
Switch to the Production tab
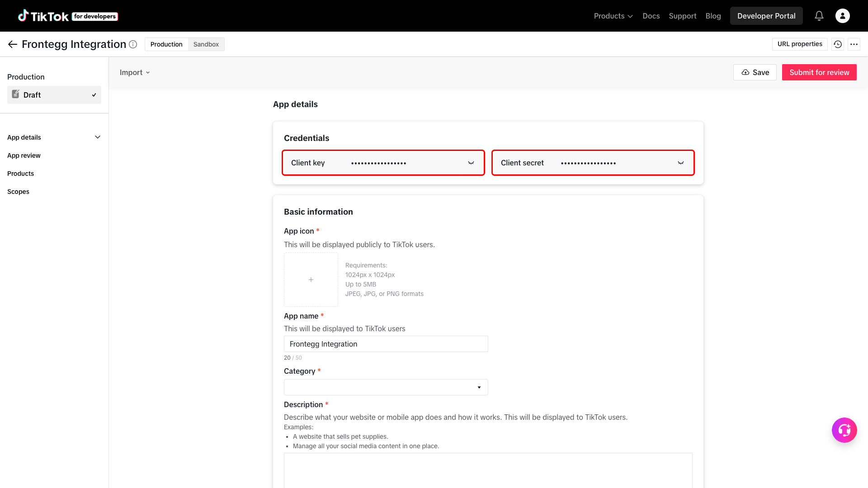pyautogui.click(x=166, y=44)
